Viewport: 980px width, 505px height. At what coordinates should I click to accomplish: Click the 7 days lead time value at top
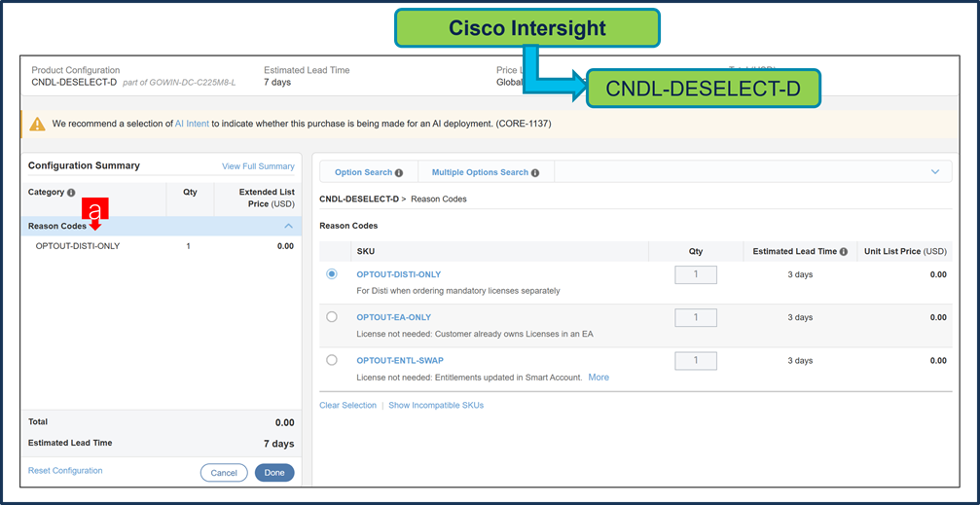277,83
